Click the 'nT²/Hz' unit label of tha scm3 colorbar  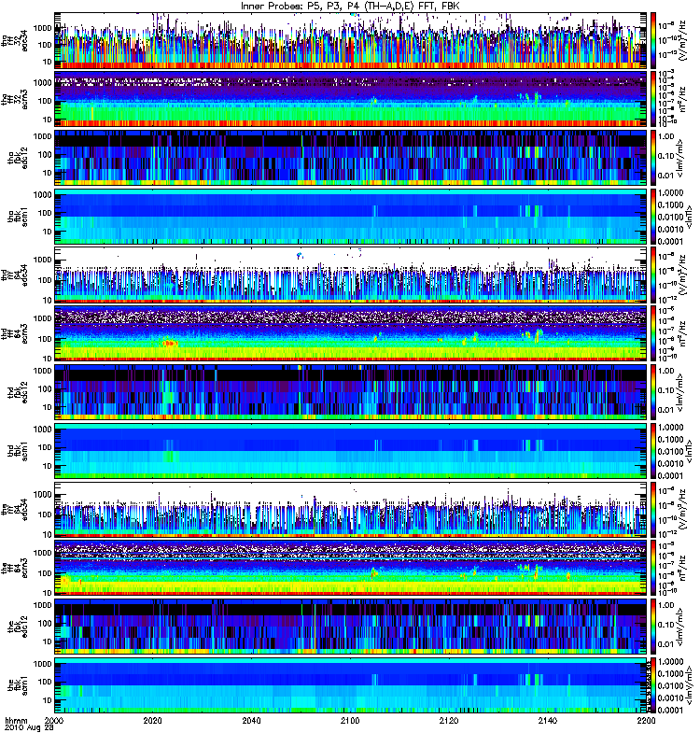[681, 99]
